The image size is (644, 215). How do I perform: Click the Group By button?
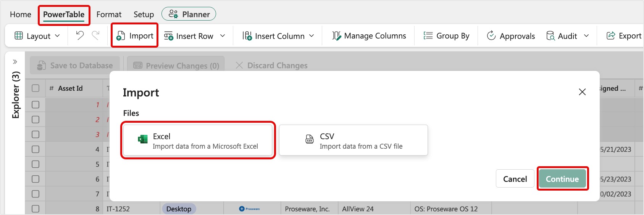point(446,36)
